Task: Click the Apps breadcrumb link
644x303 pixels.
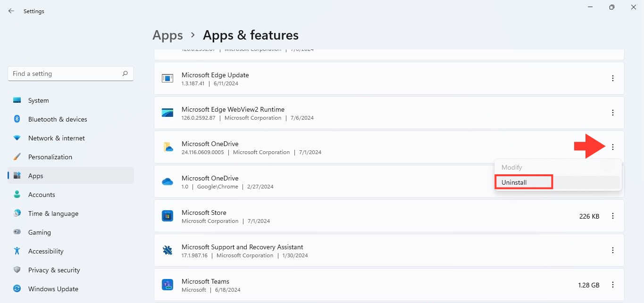Action: (167, 35)
